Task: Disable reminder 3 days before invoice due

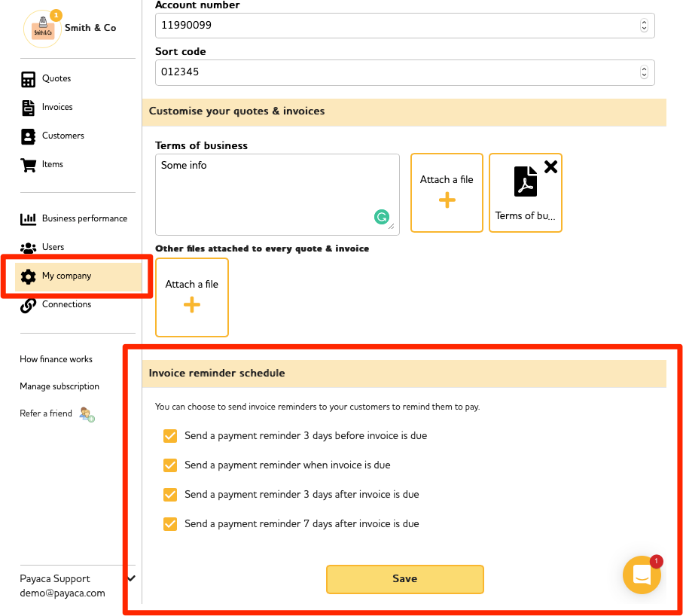Action: pyautogui.click(x=170, y=436)
